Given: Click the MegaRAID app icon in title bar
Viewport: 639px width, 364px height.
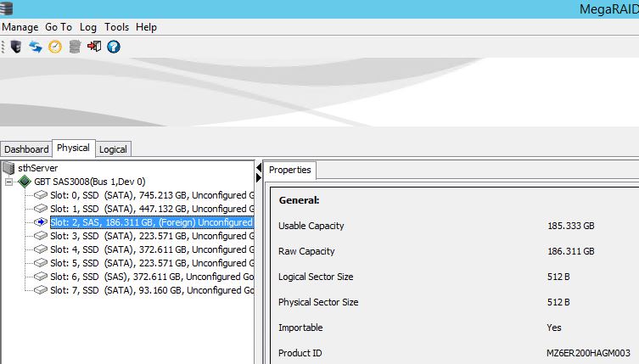Looking at the screenshot, I should tap(6, 8).
